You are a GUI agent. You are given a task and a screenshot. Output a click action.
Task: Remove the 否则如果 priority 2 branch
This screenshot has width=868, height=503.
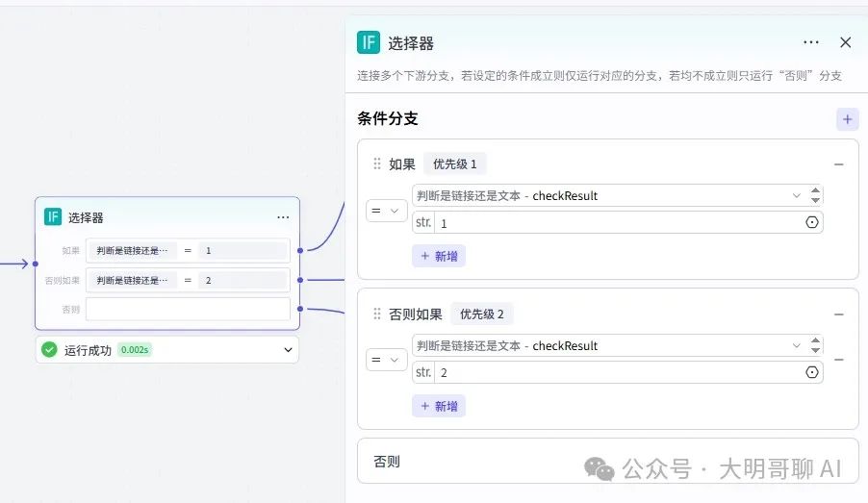839,314
